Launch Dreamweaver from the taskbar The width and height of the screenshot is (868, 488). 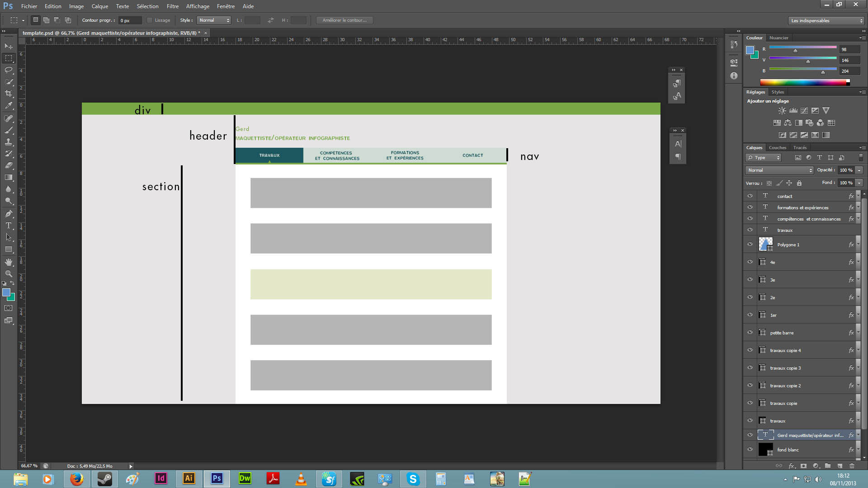[245, 479]
